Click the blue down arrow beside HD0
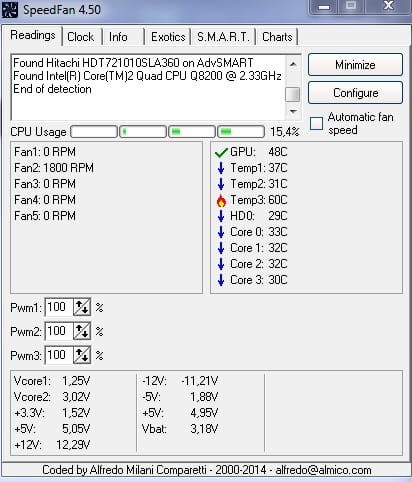 point(221,216)
